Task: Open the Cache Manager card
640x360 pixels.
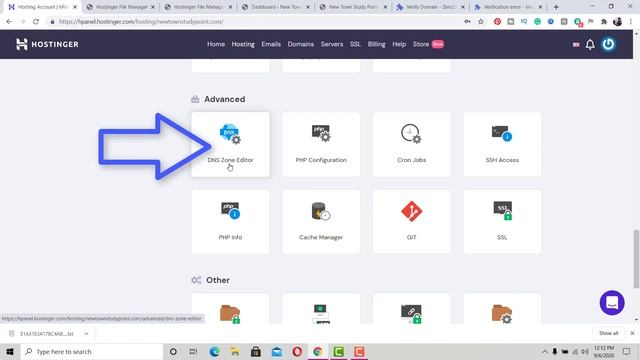Action: (x=321, y=222)
